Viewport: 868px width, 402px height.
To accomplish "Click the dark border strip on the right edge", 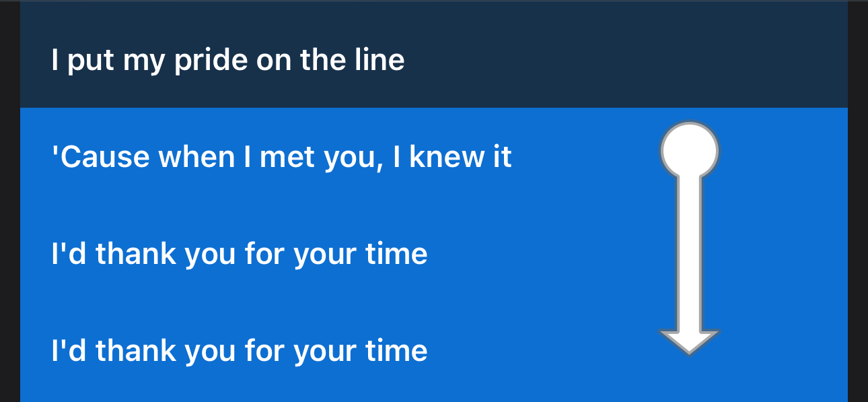I will click(858, 202).
